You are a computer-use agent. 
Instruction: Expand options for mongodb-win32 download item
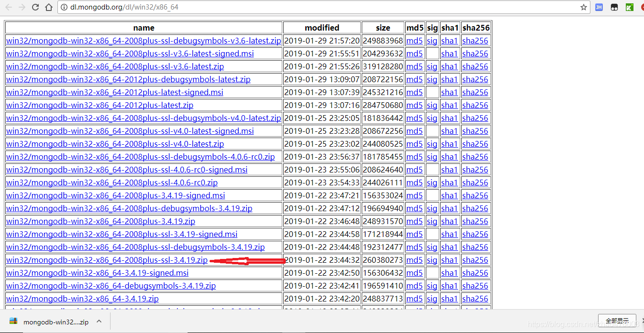(99, 322)
